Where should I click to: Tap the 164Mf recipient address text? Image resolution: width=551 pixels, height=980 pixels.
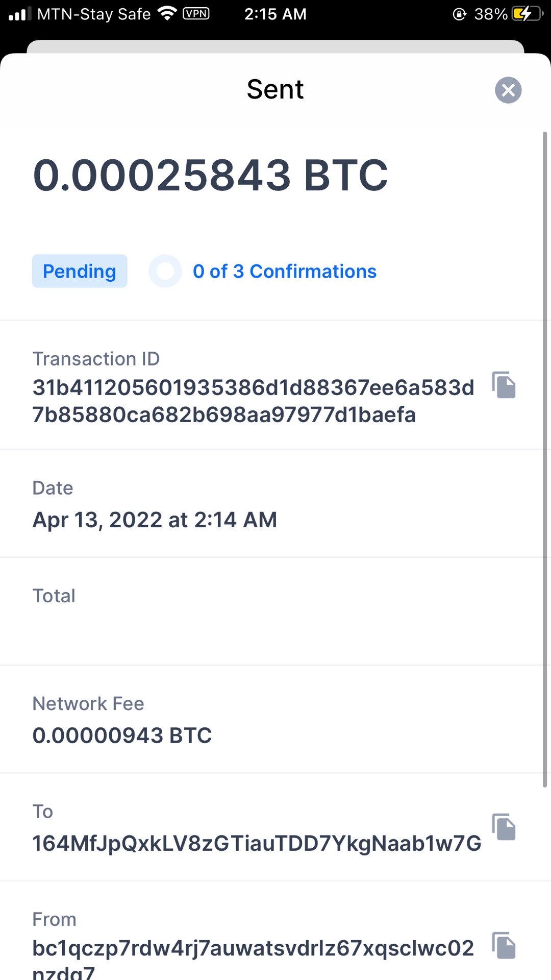257,844
